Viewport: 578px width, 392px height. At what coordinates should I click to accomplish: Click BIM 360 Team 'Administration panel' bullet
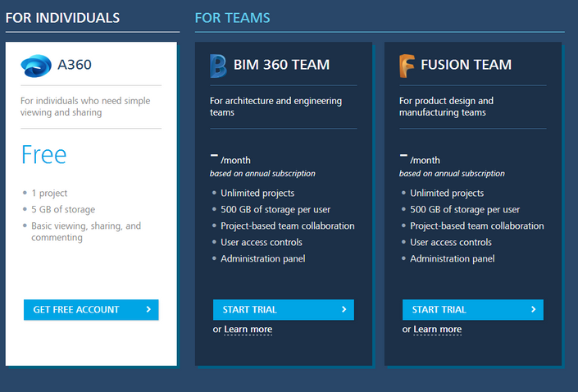pyautogui.click(x=263, y=259)
